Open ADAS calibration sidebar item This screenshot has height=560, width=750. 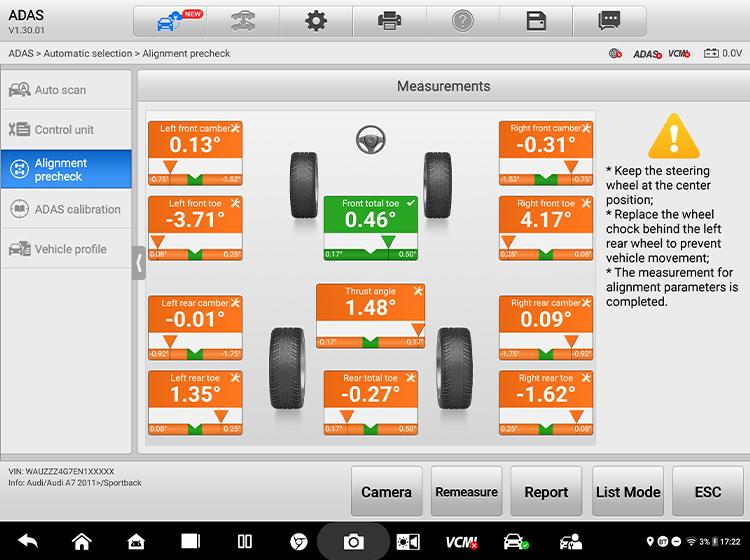point(66,209)
